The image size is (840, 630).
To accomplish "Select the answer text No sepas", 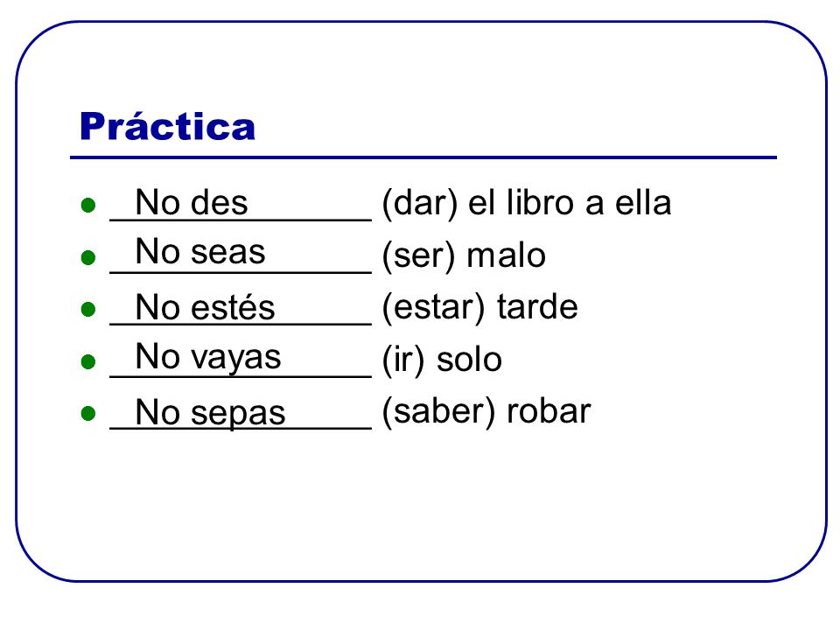I will (x=211, y=413).
